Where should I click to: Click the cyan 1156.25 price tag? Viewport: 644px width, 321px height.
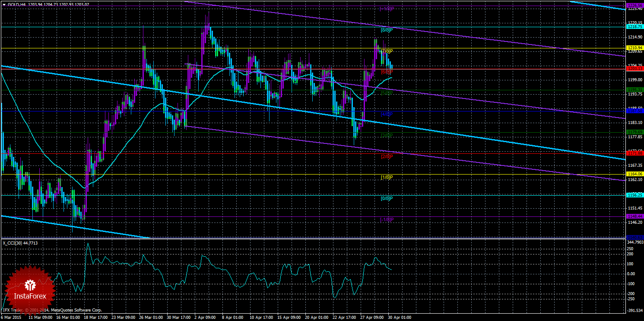pos(635,195)
